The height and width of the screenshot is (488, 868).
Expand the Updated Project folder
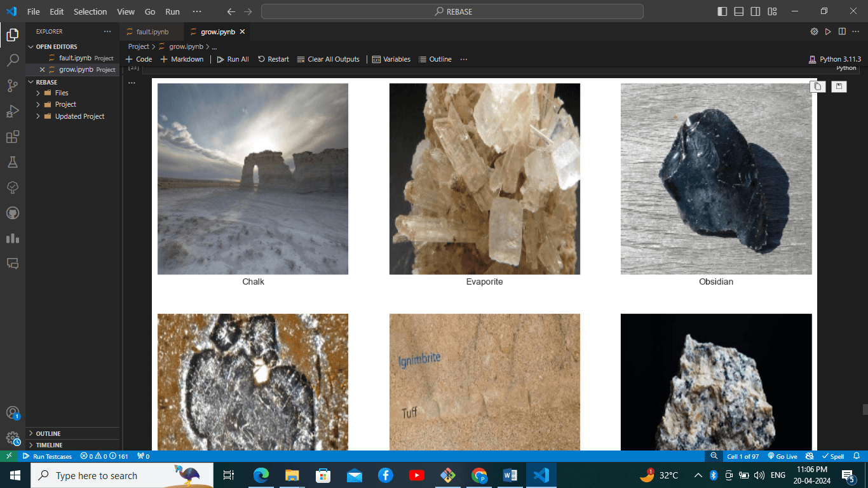72,116
